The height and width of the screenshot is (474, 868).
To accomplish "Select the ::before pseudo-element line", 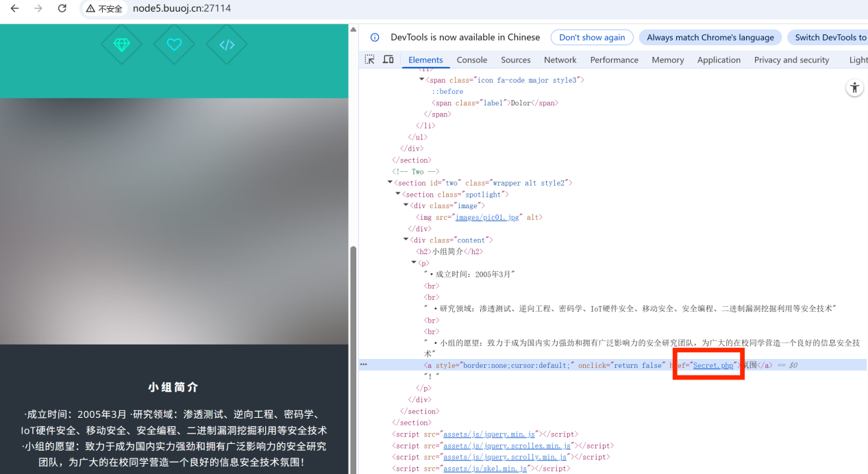I will (447, 91).
